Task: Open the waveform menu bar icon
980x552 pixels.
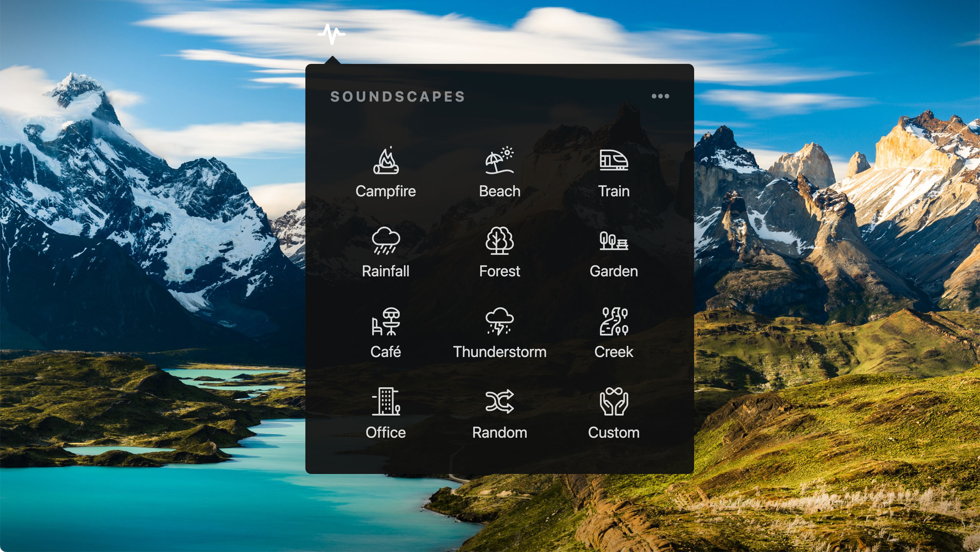Action: pyautogui.click(x=332, y=34)
